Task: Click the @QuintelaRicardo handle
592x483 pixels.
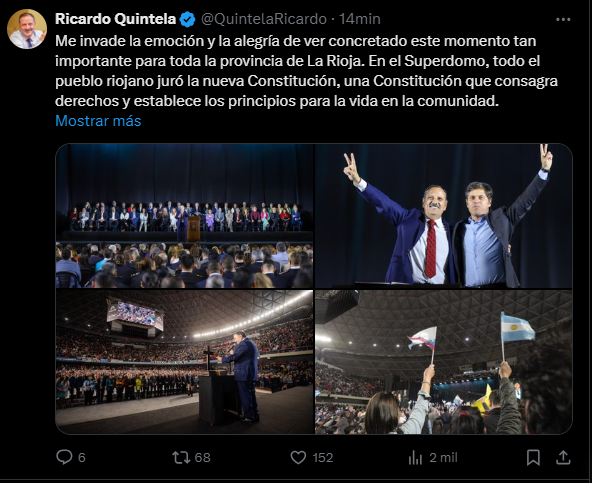Action: tap(264, 19)
